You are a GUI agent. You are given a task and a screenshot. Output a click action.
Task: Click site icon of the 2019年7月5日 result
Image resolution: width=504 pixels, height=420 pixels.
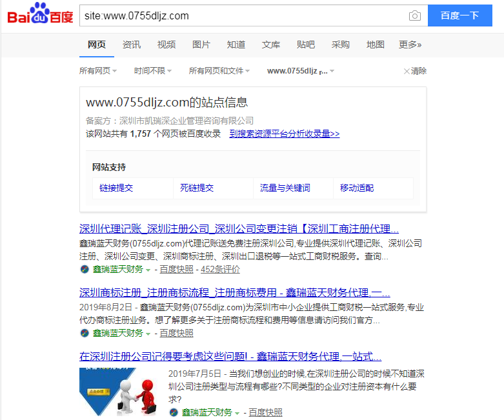tap(174, 412)
